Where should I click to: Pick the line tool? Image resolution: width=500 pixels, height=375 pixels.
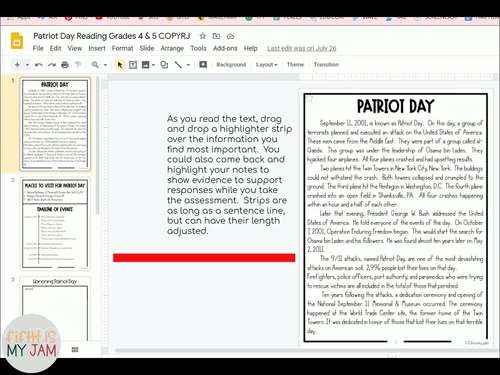pos(178,65)
